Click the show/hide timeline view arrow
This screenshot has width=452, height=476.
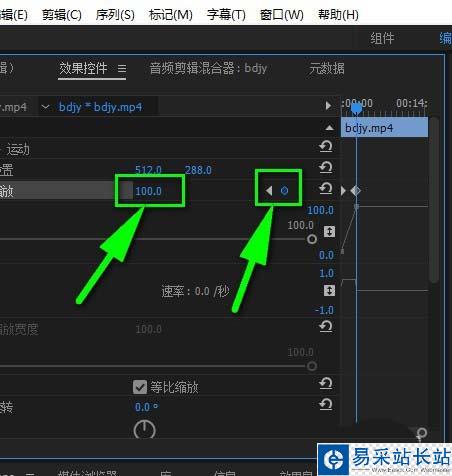(x=328, y=105)
